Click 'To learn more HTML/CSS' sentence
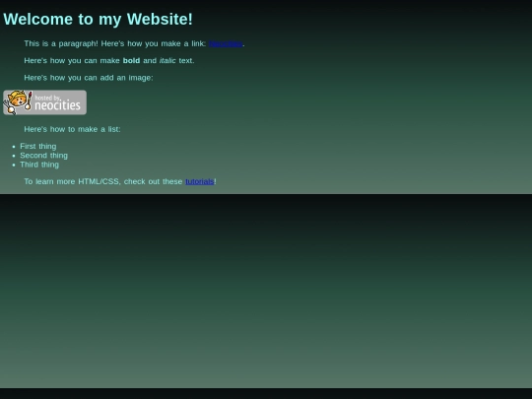 pyautogui.click(x=120, y=181)
